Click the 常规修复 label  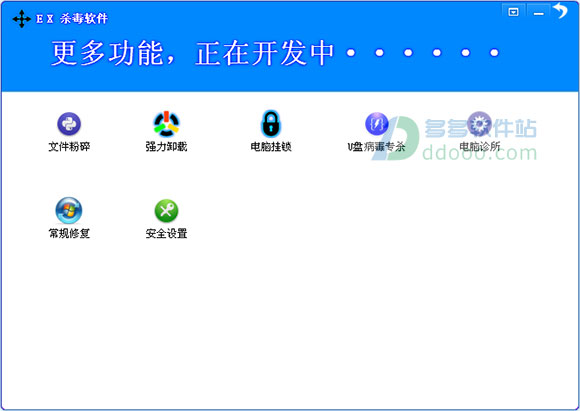(69, 233)
